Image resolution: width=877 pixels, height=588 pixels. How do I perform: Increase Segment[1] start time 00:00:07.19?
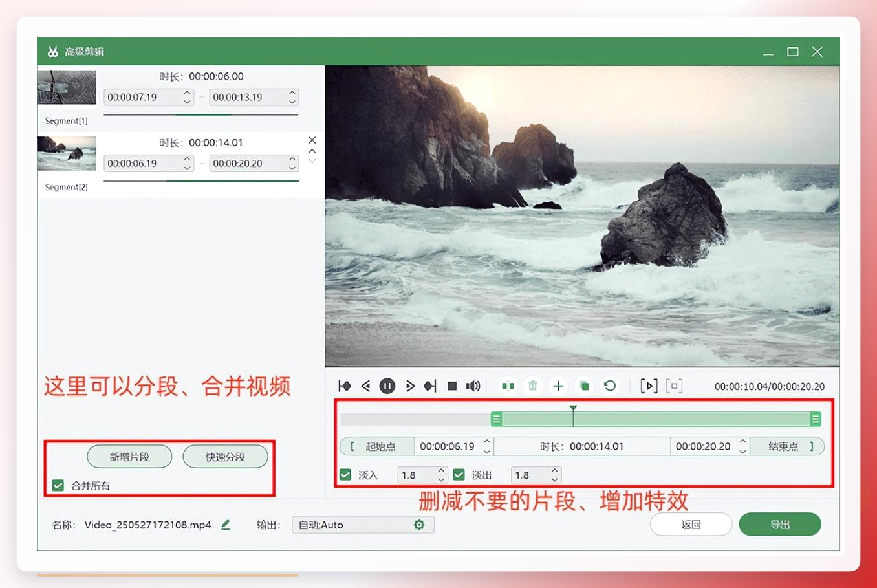click(x=187, y=93)
